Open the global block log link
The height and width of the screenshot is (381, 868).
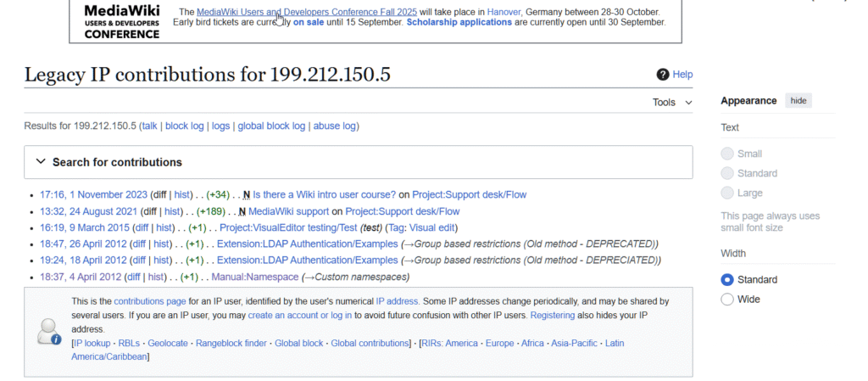click(x=271, y=126)
